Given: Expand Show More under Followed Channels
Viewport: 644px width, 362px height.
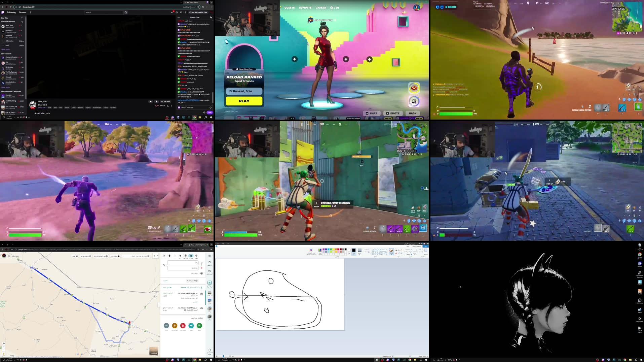Looking at the screenshot, I should pos(5,50).
